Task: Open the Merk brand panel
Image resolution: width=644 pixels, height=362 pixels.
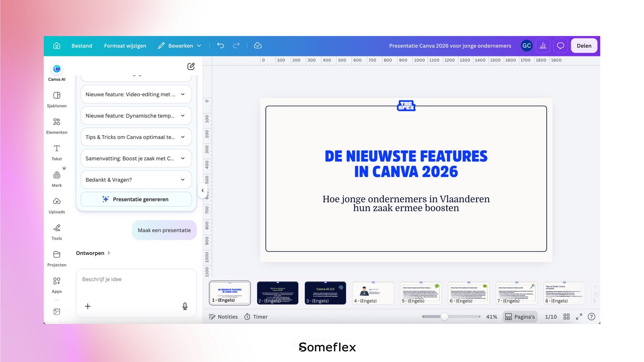Action: (57, 179)
